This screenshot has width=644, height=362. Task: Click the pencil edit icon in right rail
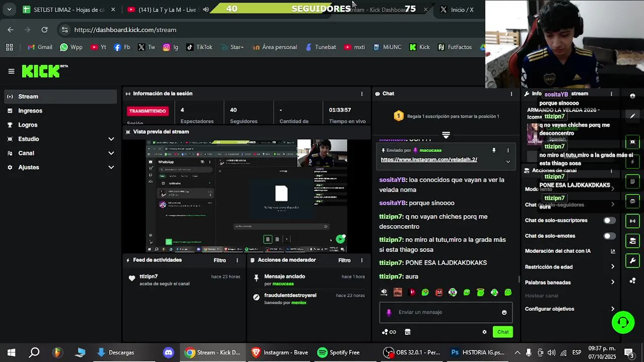[x=632, y=116]
